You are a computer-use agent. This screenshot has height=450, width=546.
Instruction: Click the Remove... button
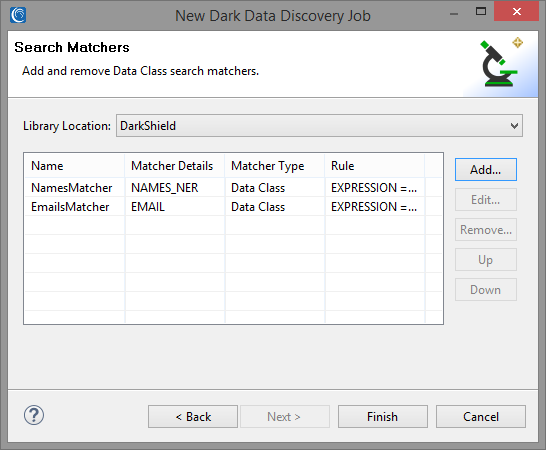[485, 230]
